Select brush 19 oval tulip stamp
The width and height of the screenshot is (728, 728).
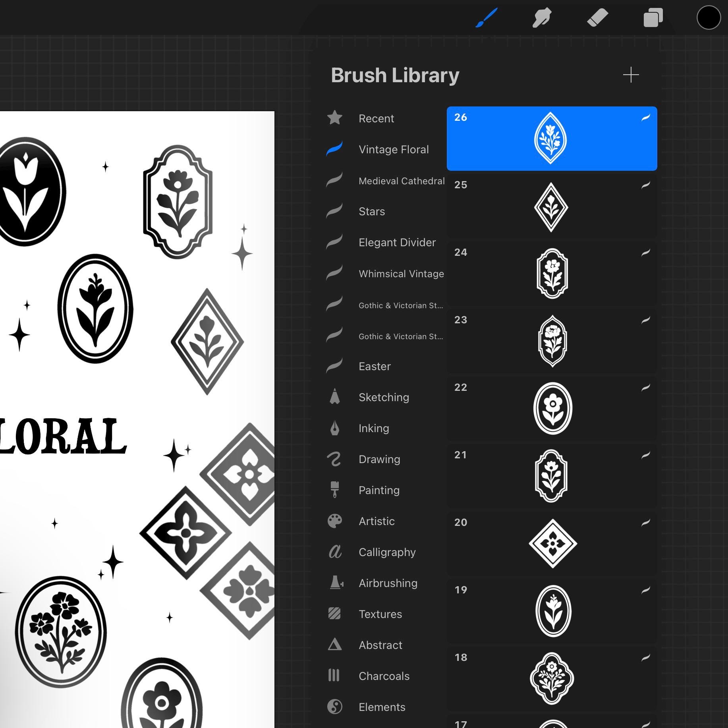(552, 611)
